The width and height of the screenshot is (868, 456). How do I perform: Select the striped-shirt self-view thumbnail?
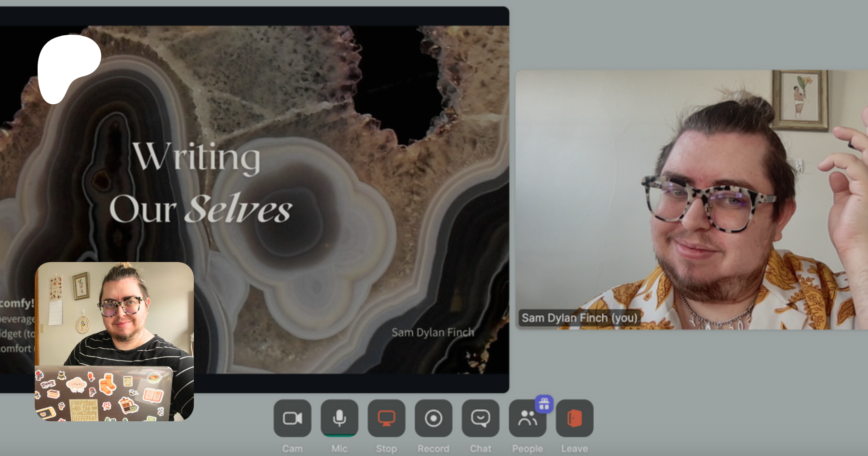click(x=114, y=341)
